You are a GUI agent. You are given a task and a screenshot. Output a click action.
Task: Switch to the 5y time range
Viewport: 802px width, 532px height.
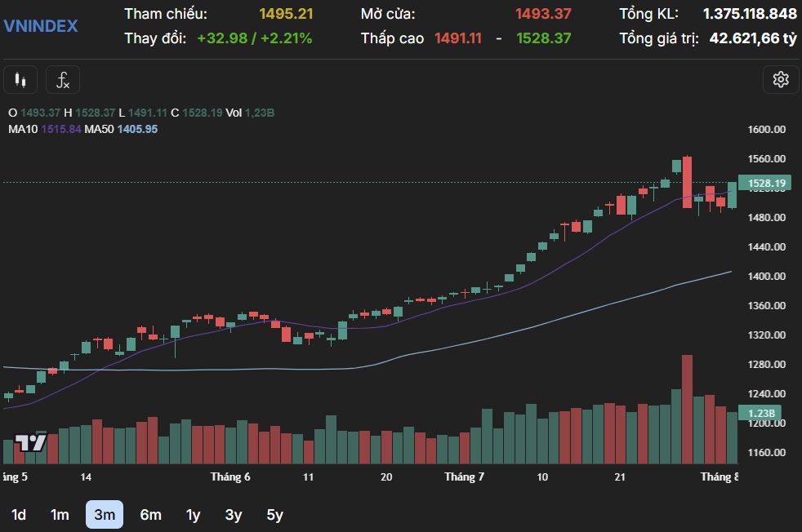(x=274, y=515)
